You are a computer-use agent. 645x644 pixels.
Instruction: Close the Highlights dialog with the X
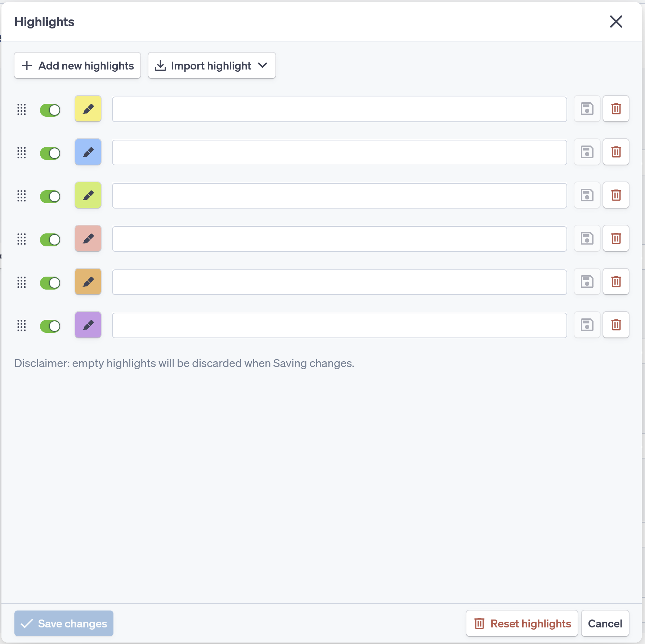616,22
